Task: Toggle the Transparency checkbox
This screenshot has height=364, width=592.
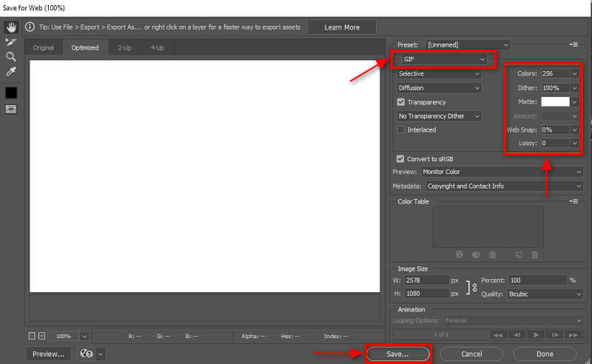Action: click(401, 102)
